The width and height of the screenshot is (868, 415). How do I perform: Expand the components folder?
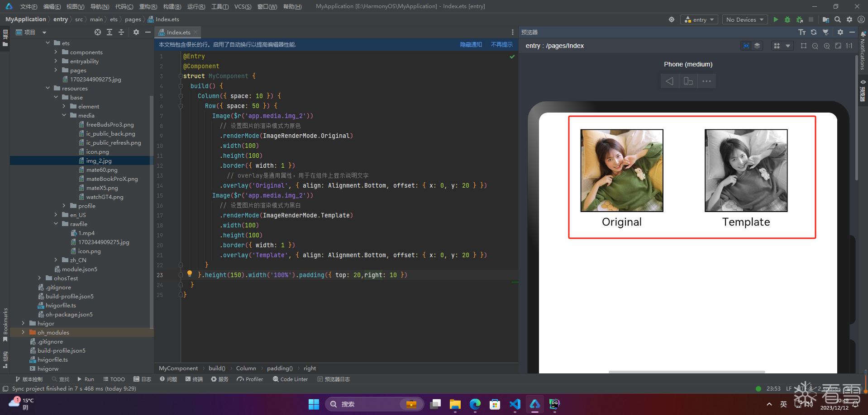[56, 52]
